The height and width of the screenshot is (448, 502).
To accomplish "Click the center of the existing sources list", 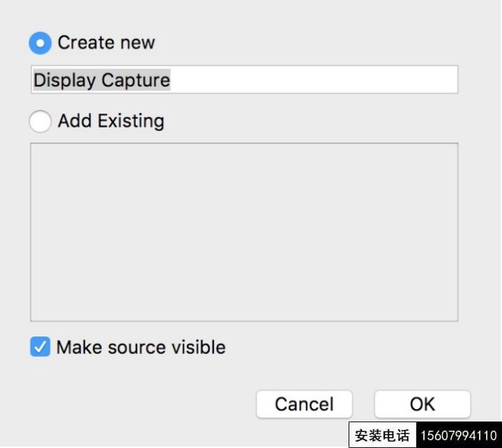I will click(x=244, y=232).
